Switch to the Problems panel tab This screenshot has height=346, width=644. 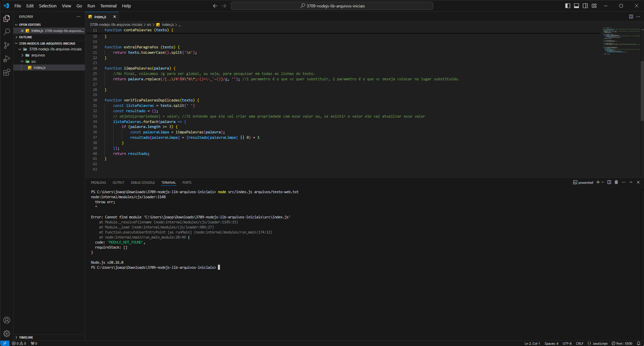tap(98, 183)
